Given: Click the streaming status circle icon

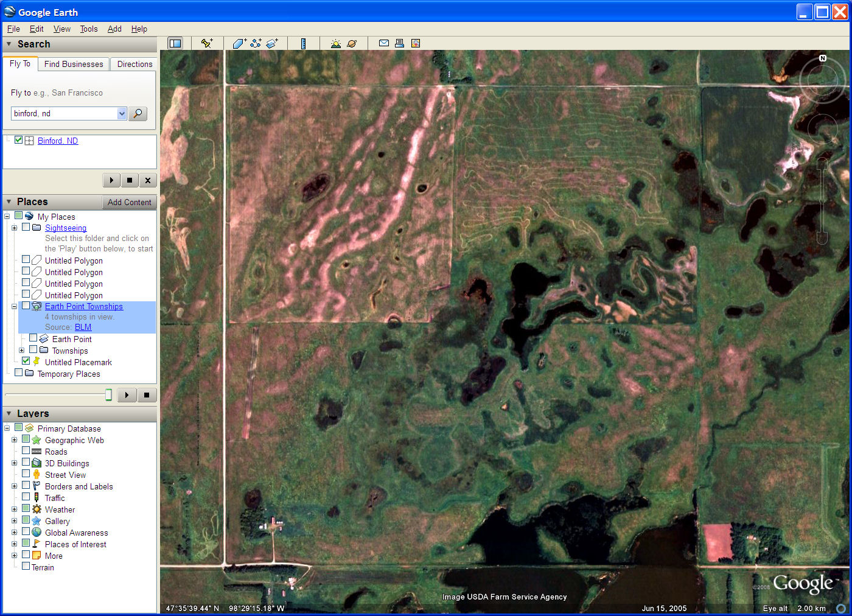Looking at the screenshot, I should pyautogui.click(x=841, y=608).
